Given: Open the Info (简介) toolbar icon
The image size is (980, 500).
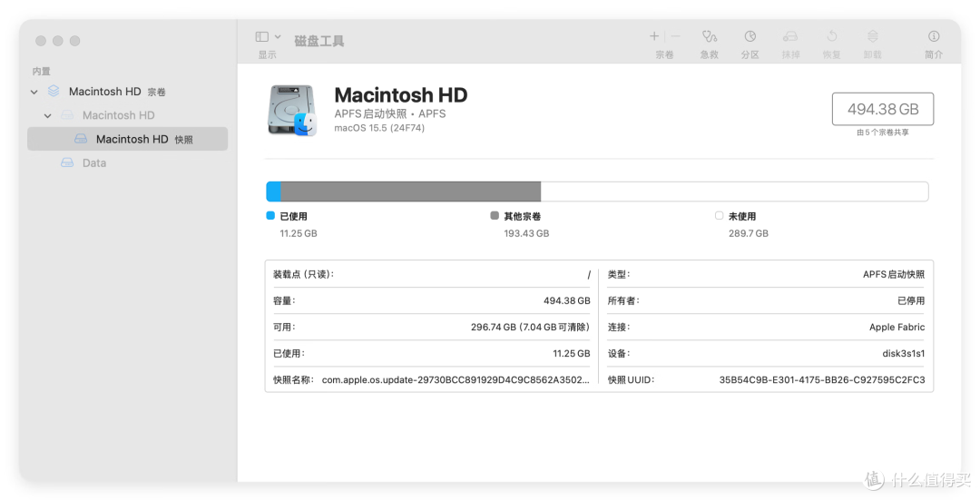Looking at the screenshot, I should [x=934, y=36].
